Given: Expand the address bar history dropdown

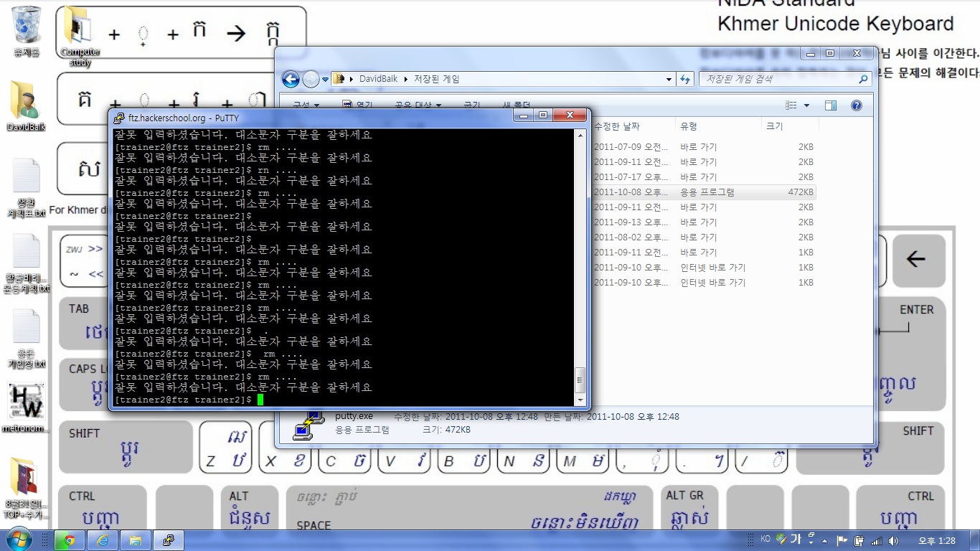Looking at the screenshot, I should [669, 79].
